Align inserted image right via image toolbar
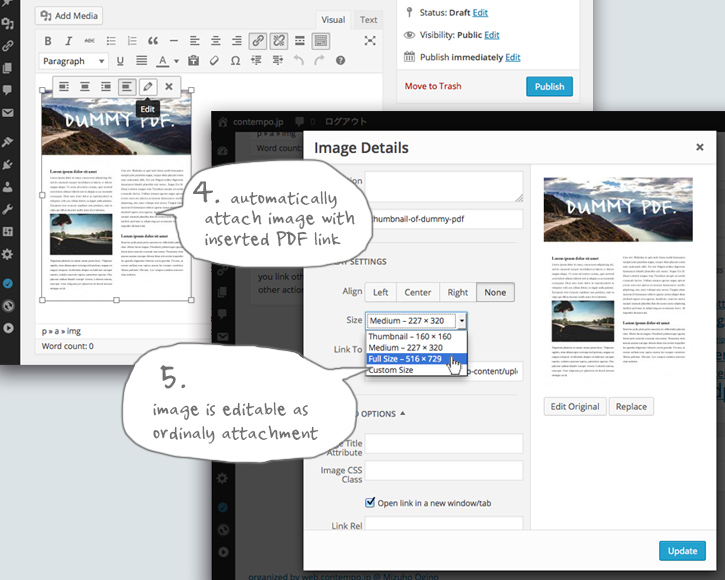Image resolution: width=725 pixels, height=580 pixels. 106,86
